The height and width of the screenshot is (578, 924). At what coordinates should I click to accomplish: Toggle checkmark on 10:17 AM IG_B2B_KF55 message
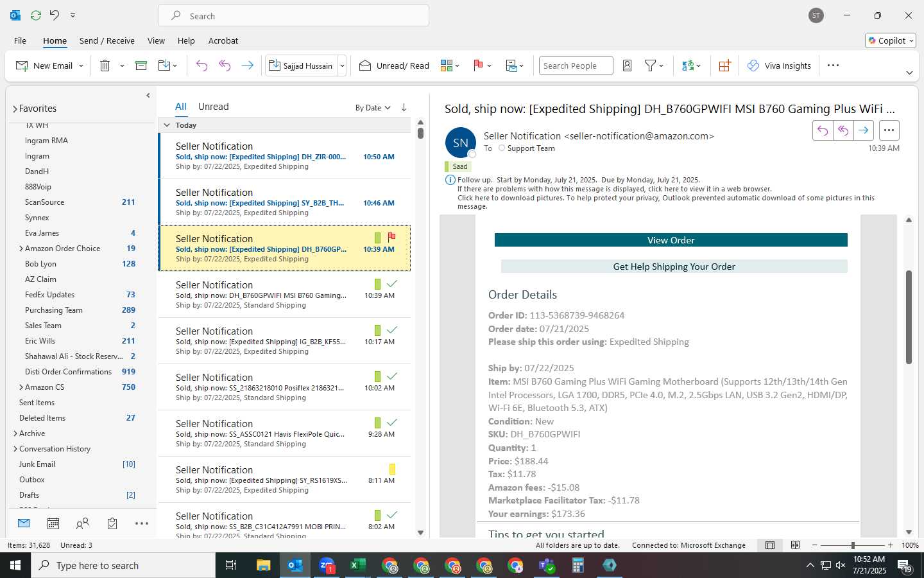[x=392, y=330]
